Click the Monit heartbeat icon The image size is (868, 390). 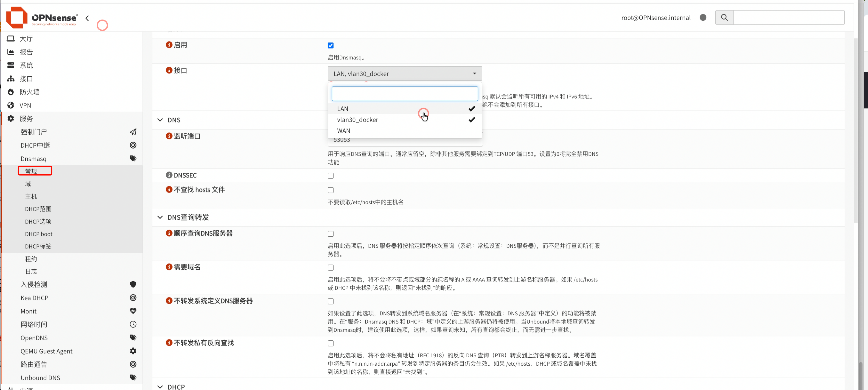click(x=133, y=311)
